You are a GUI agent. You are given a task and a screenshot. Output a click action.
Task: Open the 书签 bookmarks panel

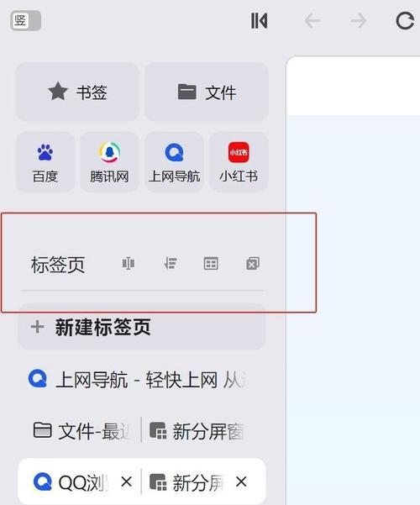(x=77, y=92)
